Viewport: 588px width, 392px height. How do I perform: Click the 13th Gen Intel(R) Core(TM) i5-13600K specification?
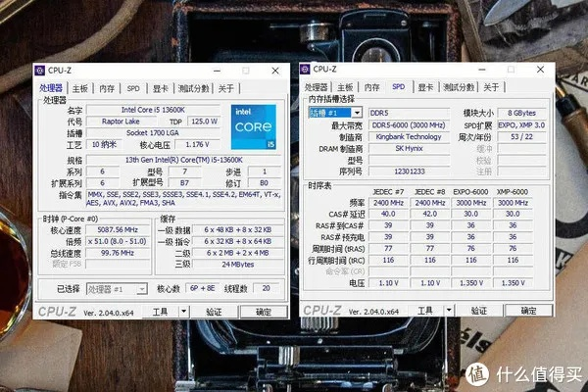click(184, 160)
